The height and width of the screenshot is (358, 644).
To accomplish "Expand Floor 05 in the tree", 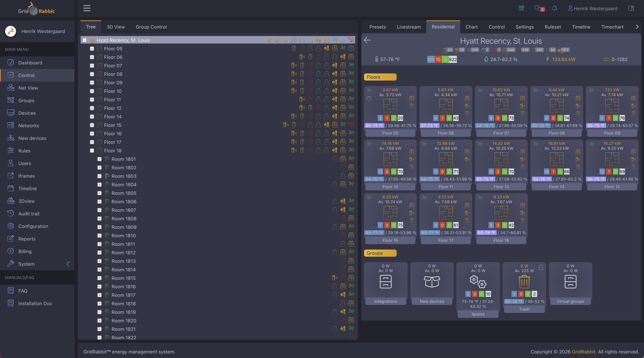I will [92, 49].
